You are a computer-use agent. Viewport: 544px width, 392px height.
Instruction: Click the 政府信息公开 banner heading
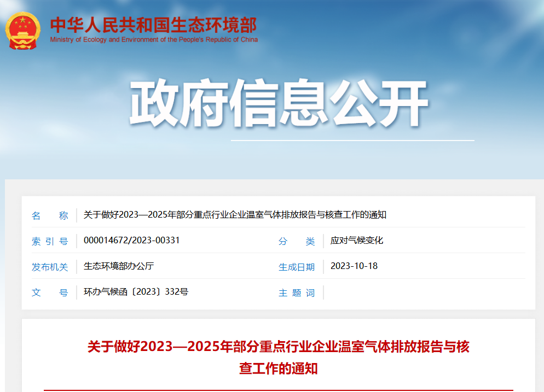pyautogui.click(x=279, y=103)
